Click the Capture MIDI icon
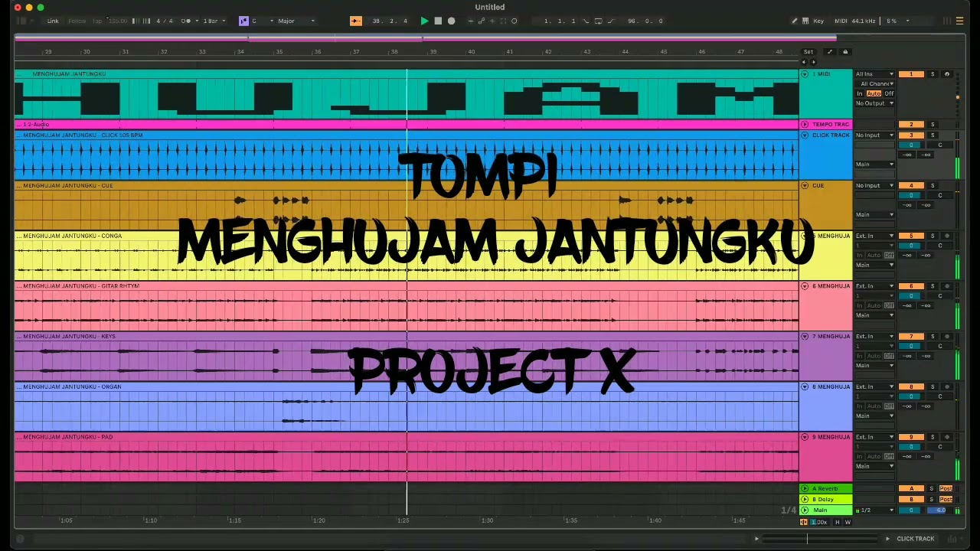 point(503,21)
